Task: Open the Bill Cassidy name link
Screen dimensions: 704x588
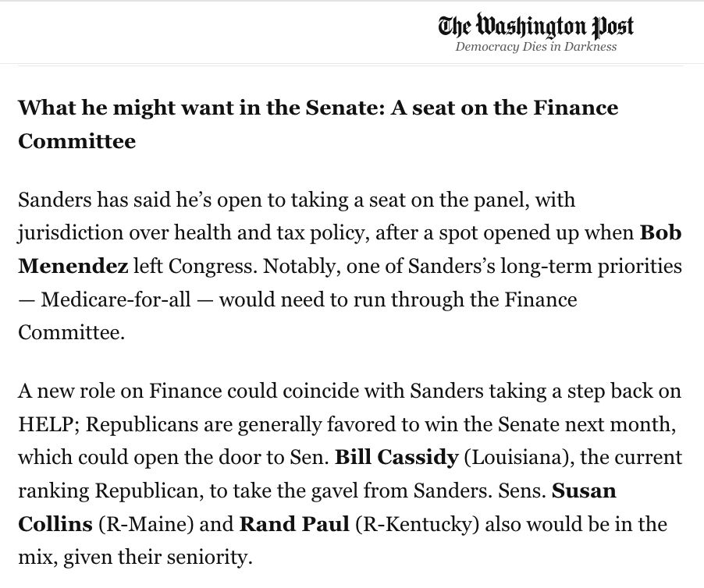Action: click(396, 457)
